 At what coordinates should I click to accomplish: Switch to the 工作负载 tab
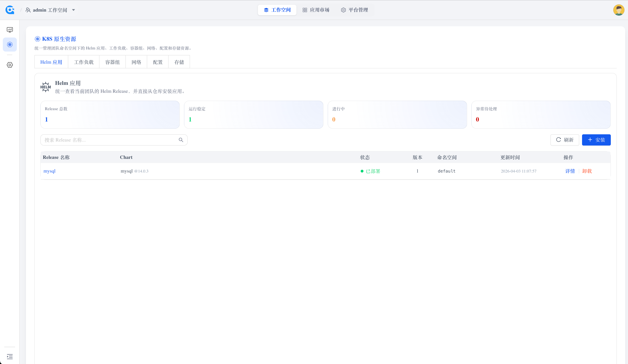click(x=83, y=62)
